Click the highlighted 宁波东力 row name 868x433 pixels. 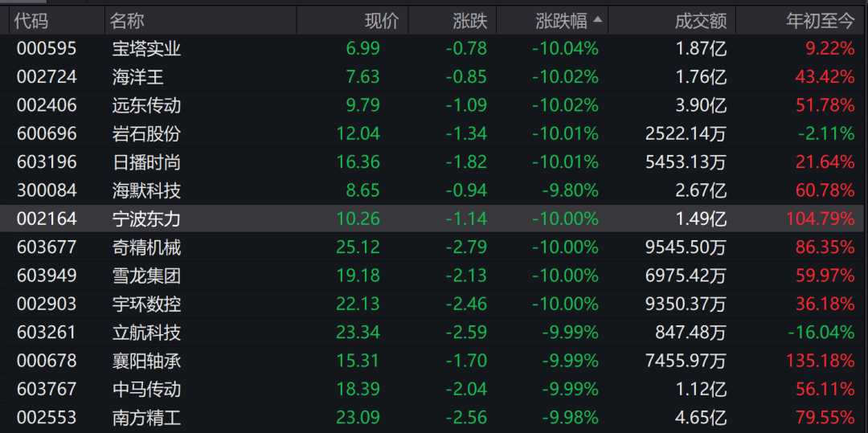click(146, 219)
